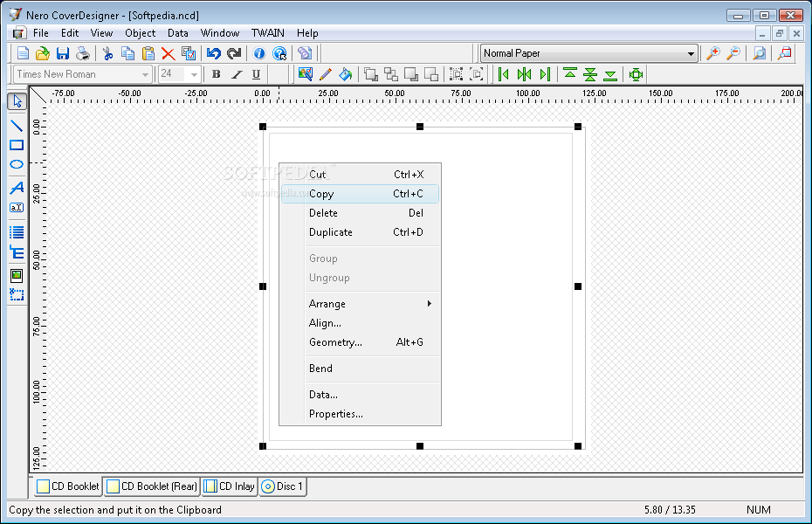Switch to Disc 1 tab
Image resolution: width=812 pixels, height=524 pixels.
click(x=282, y=486)
